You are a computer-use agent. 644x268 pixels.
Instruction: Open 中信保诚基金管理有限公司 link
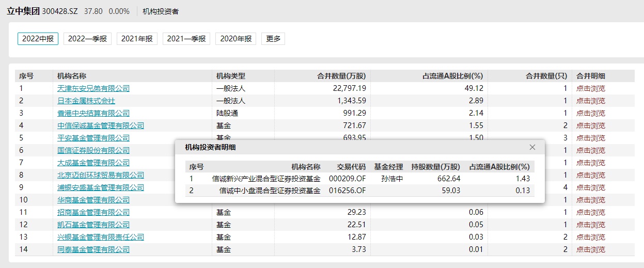click(101, 125)
